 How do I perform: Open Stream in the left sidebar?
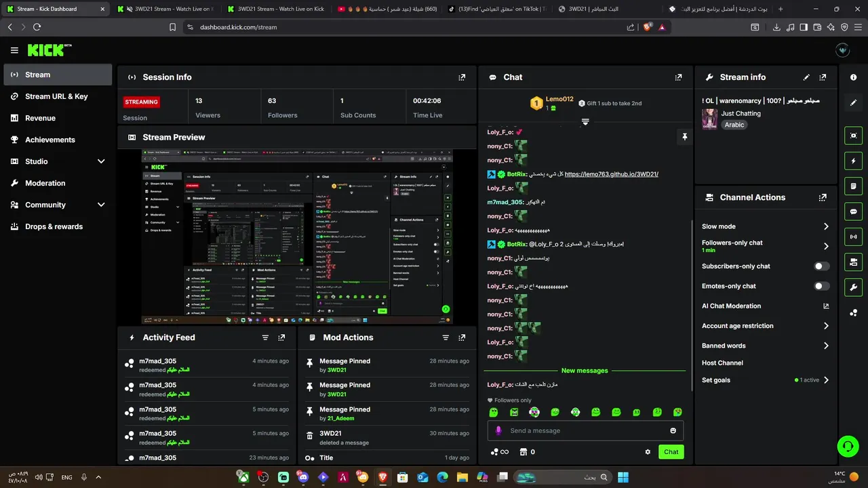pyautogui.click(x=58, y=75)
